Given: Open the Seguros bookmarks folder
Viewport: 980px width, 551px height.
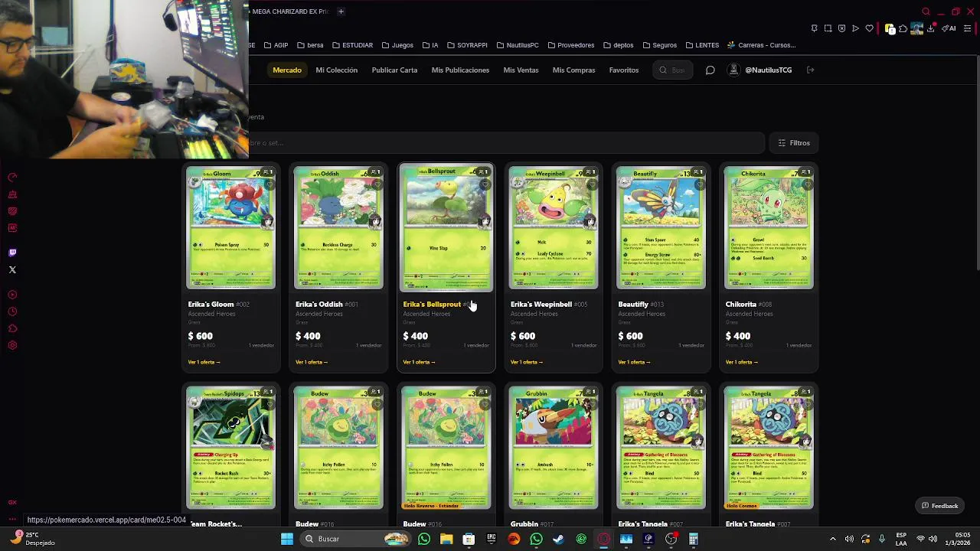Looking at the screenshot, I should 659,45.
